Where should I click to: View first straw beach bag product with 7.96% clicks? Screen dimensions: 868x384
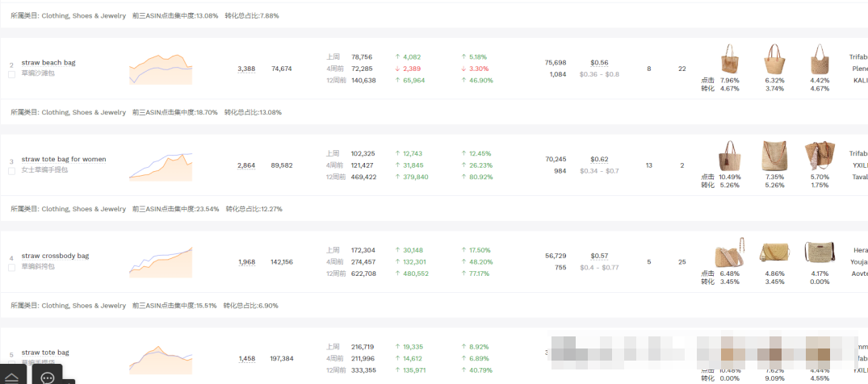pyautogui.click(x=730, y=59)
